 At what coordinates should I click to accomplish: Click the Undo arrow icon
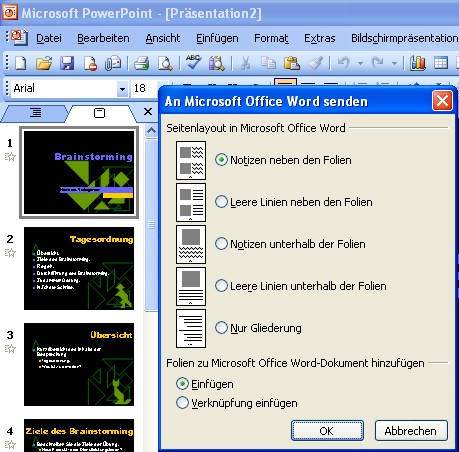343,63
